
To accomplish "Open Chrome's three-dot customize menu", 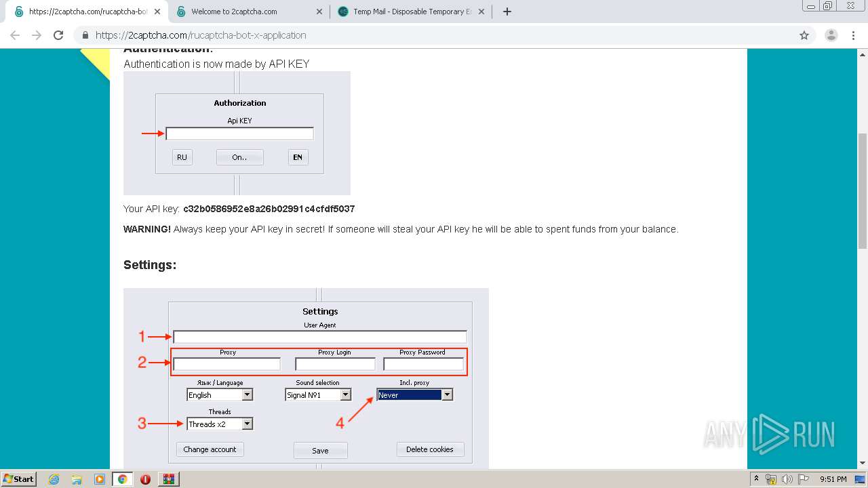I will (852, 35).
